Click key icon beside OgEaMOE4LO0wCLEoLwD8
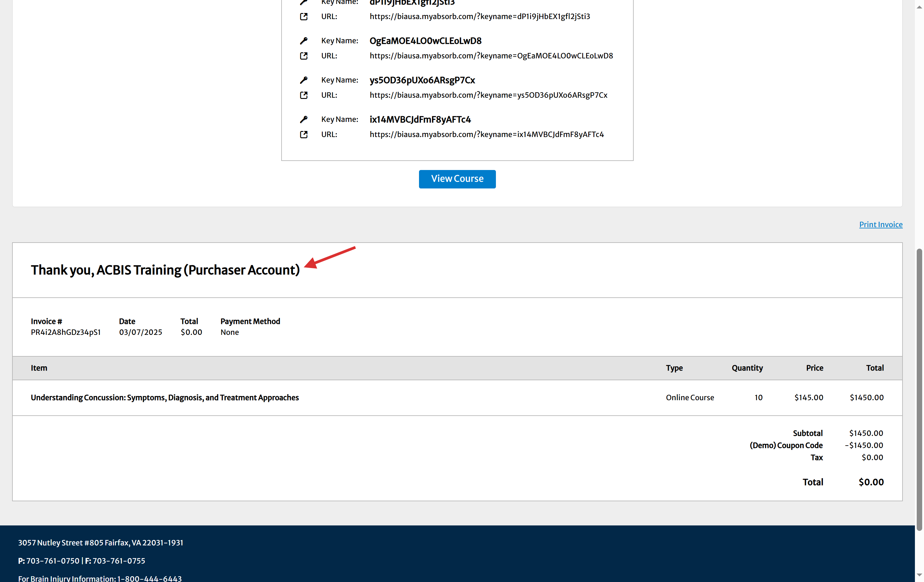Image resolution: width=924 pixels, height=582 pixels. pyautogui.click(x=304, y=41)
